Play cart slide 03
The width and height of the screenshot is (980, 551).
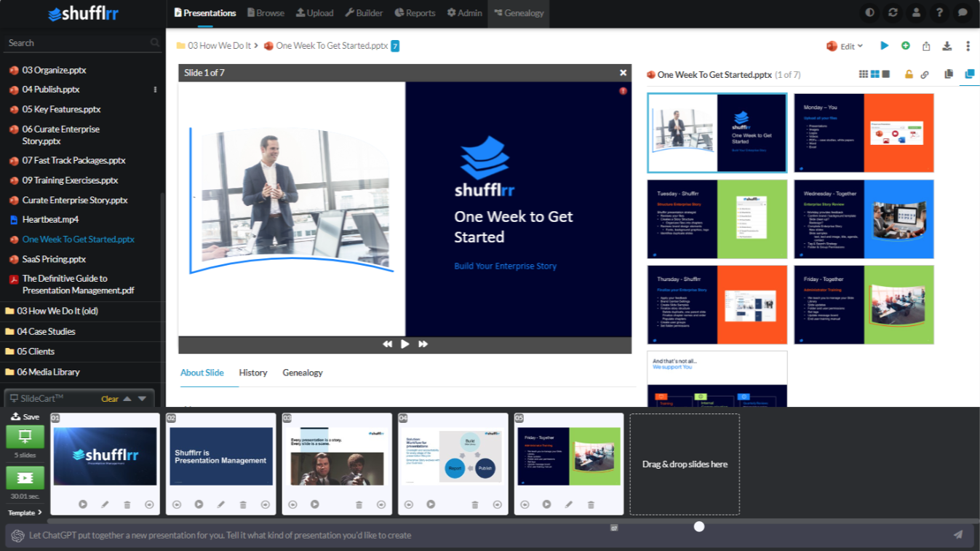click(x=315, y=504)
